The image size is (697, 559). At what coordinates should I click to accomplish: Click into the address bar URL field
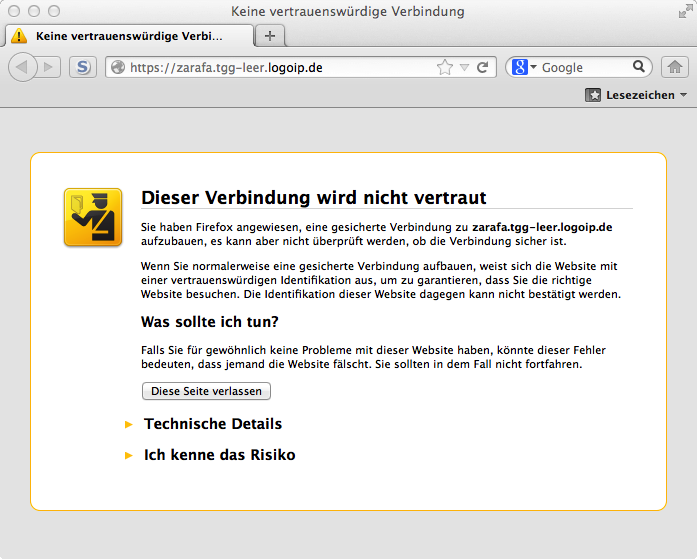point(280,68)
